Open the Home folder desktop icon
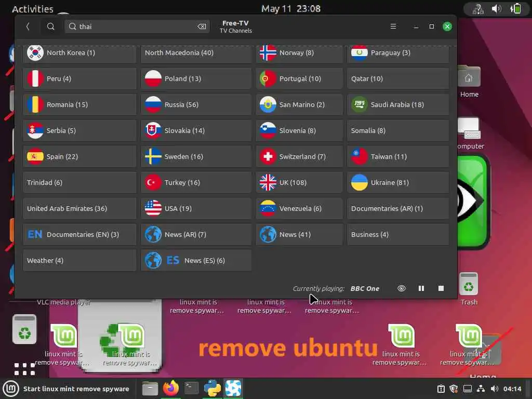The height and width of the screenshot is (399, 532). pos(469,82)
